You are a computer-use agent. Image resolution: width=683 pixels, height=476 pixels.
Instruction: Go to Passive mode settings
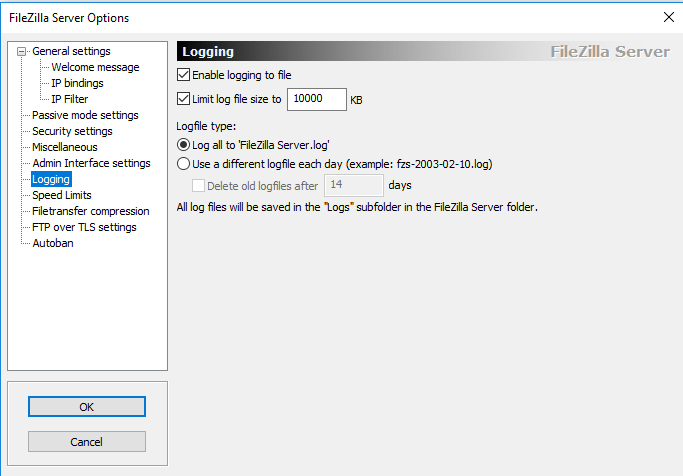pyautogui.click(x=85, y=115)
